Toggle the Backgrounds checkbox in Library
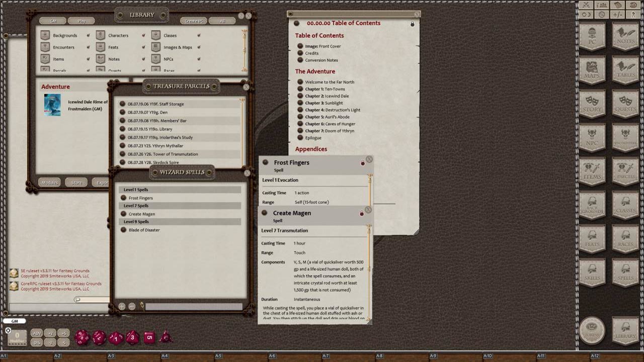This screenshot has width=644, height=362. 88,35
